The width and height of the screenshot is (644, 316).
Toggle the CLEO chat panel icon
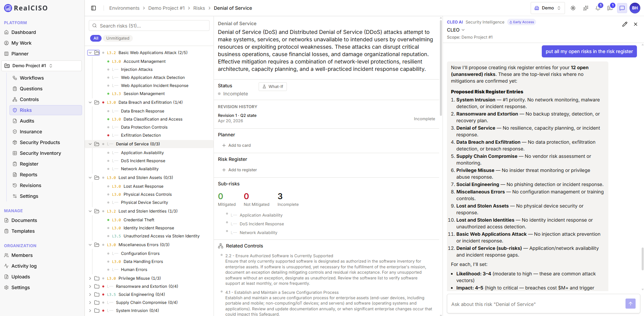(x=622, y=8)
